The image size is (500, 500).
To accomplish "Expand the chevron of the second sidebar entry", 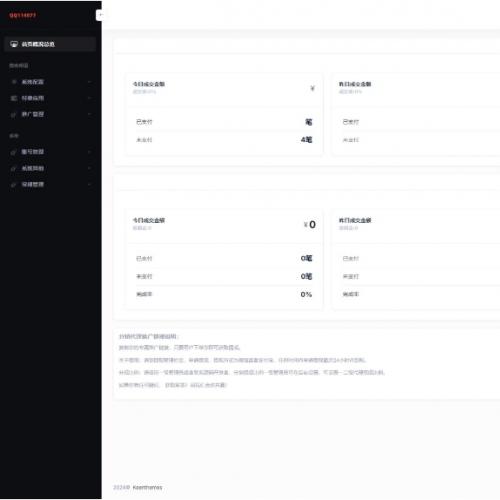I will tap(89, 98).
